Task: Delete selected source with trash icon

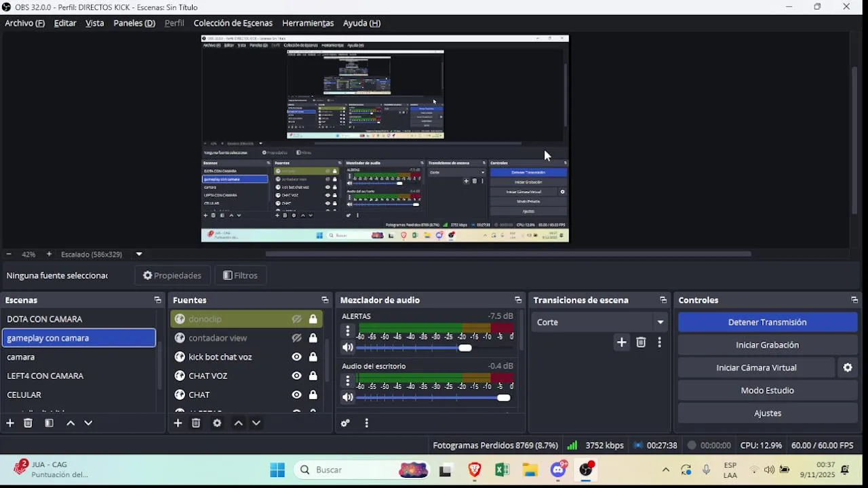Action: 196,423
